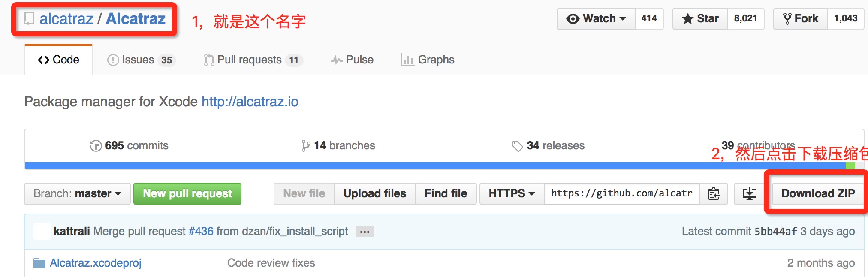Click the Pull requests icon

(x=209, y=60)
